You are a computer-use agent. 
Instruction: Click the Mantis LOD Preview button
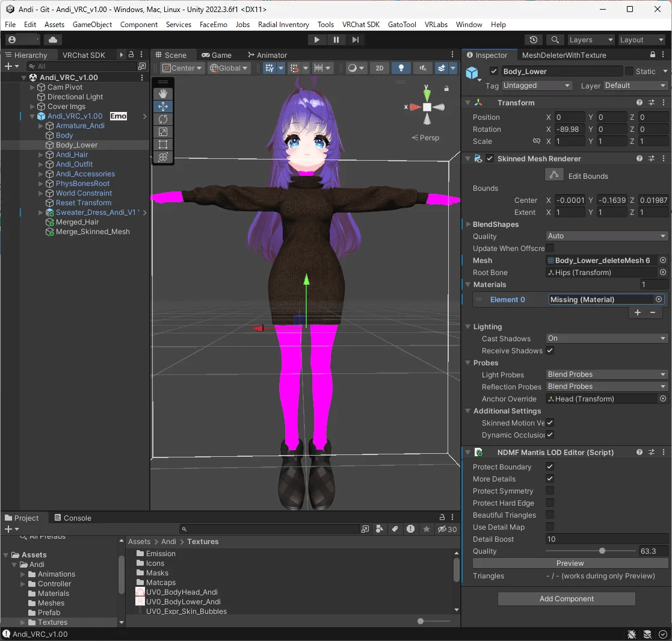pos(569,563)
